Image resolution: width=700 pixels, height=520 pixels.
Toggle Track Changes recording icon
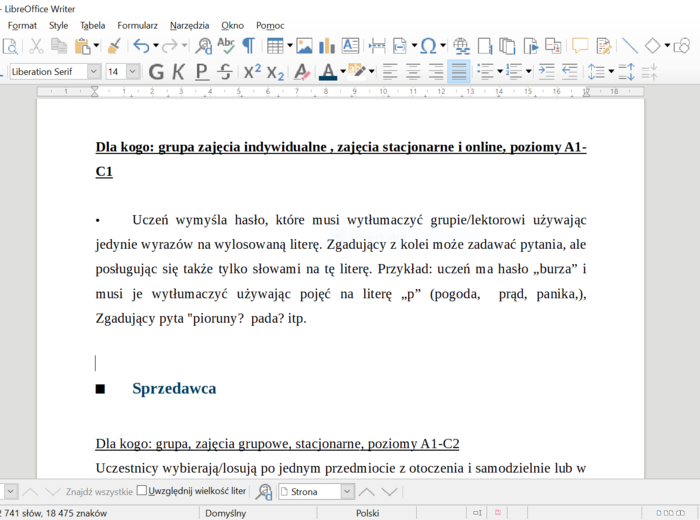coord(604,46)
